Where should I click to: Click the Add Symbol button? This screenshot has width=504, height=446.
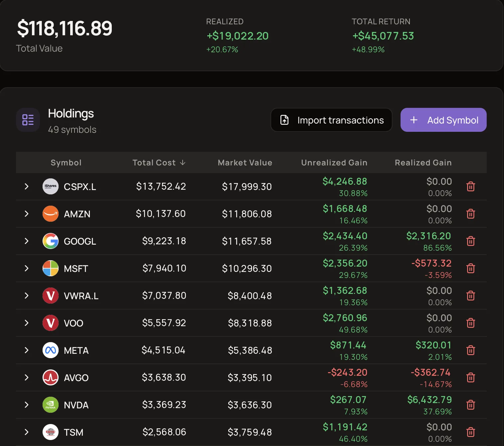pyautogui.click(x=443, y=120)
